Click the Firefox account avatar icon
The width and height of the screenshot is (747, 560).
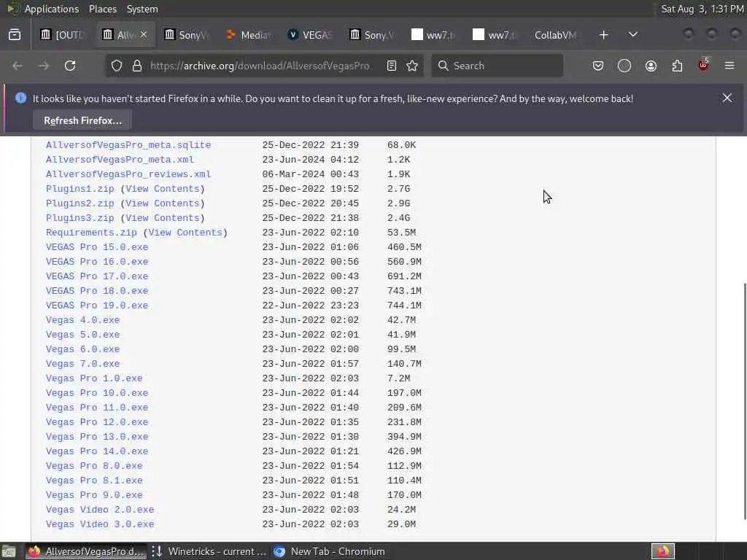(x=651, y=66)
